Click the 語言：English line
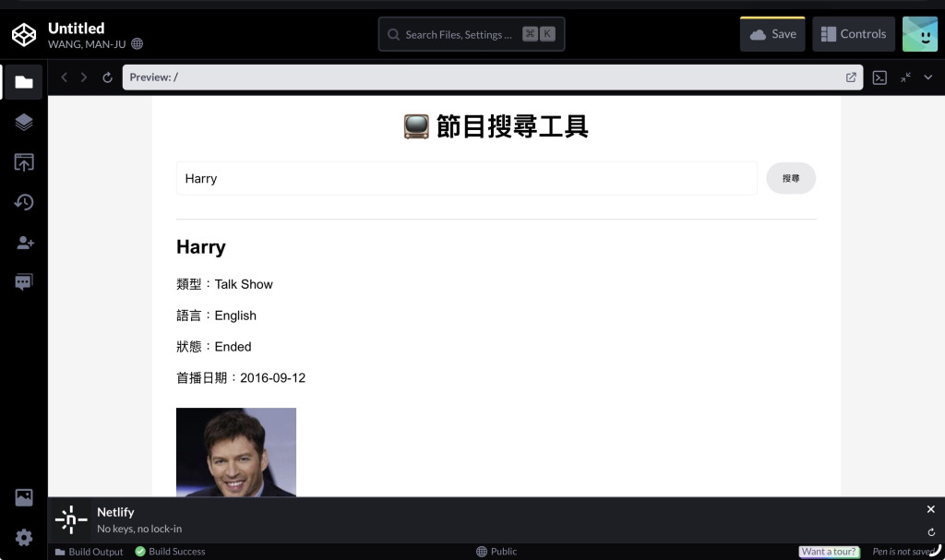The image size is (945, 560). [x=216, y=316]
